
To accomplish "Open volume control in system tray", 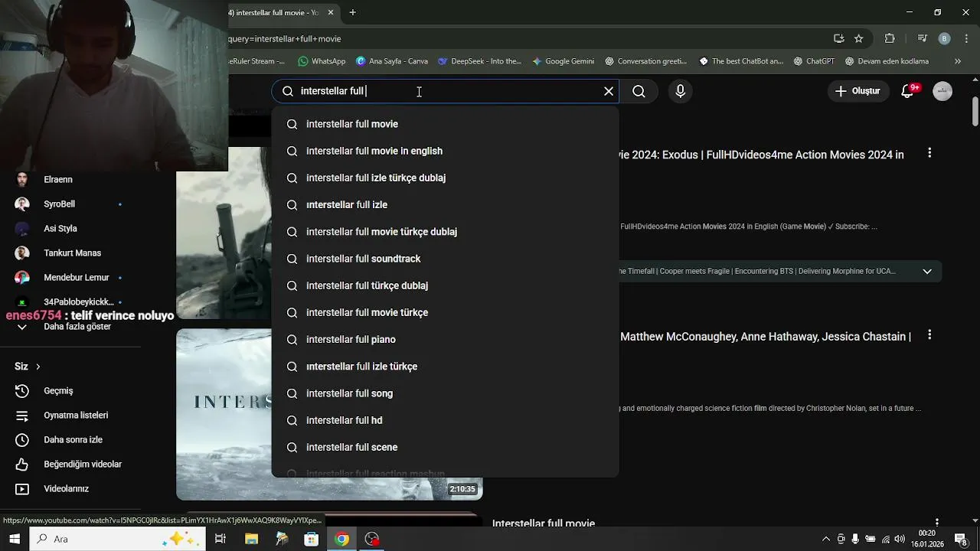I will [x=900, y=539].
